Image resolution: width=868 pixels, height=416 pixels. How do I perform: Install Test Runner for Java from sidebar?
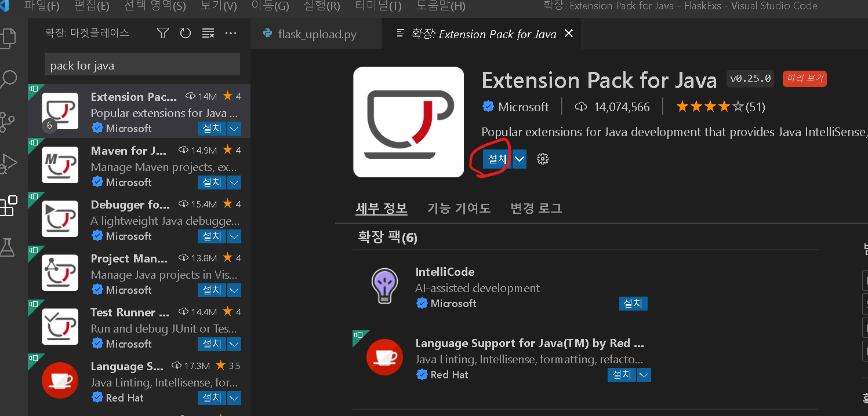pyautogui.click(x=212, y=344)
